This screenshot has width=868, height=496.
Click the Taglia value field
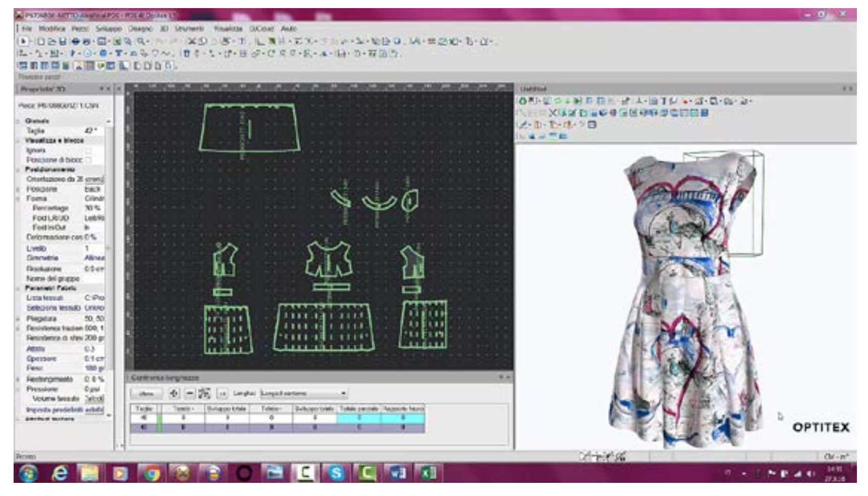[x=94, y=131]
